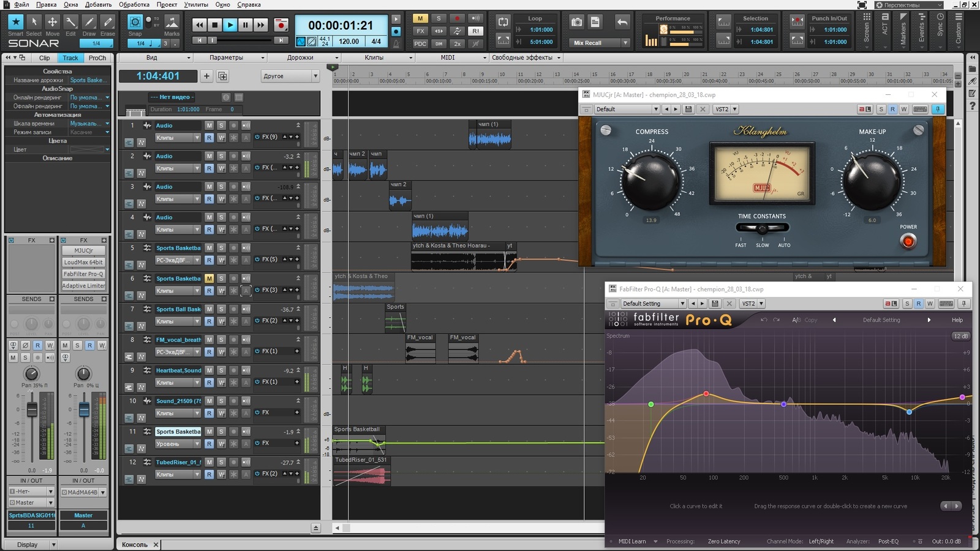Toggle global Solo in Mix module
The image size is (980, 551).
(x=439, y=18)
